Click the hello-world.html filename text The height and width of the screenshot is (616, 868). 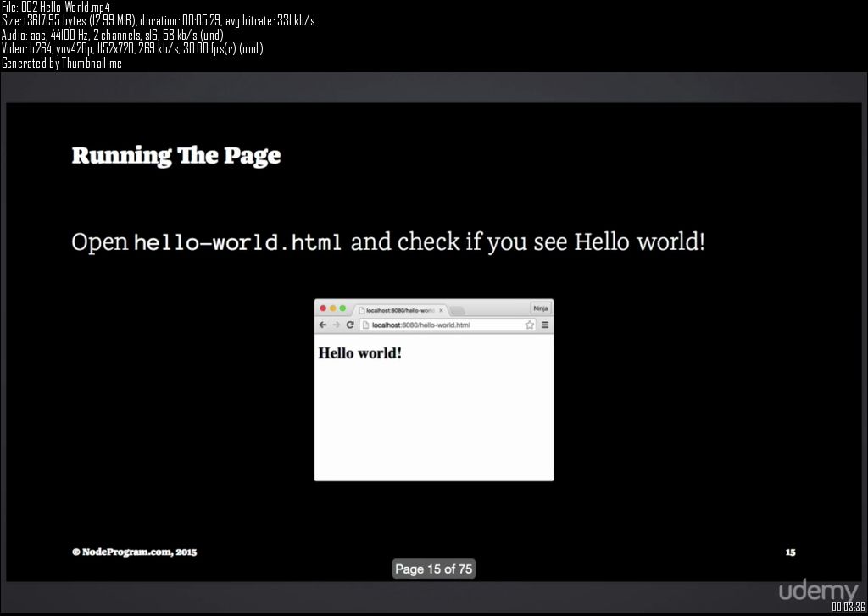238,242
